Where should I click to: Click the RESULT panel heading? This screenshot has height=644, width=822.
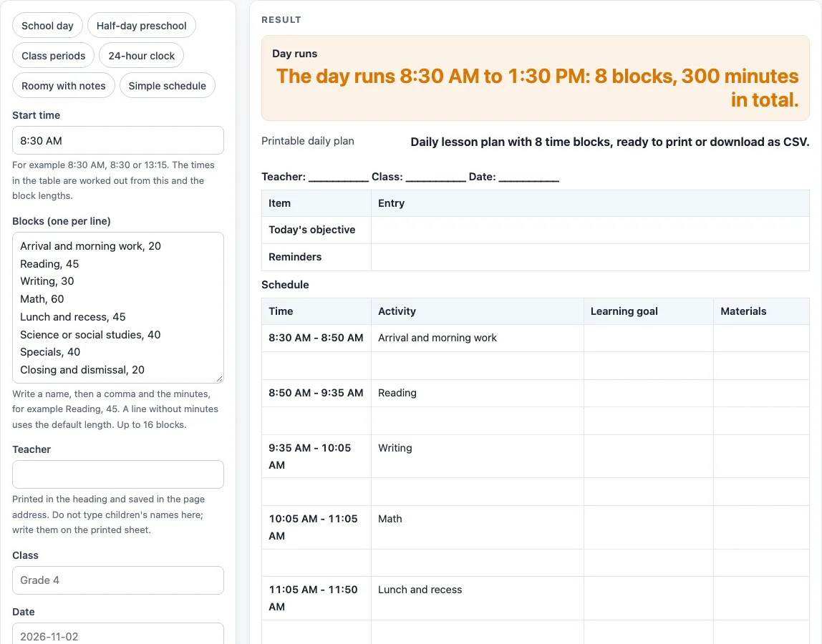[x=281, y=20]
